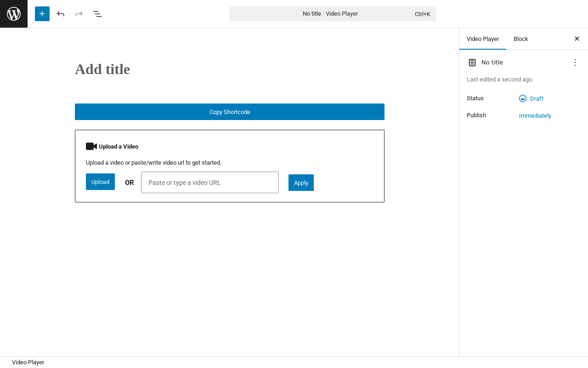This screenshot has height=368, width=588.
Task: Click the video camera icon
Action: pyautogui.click(x=91, y=146)
